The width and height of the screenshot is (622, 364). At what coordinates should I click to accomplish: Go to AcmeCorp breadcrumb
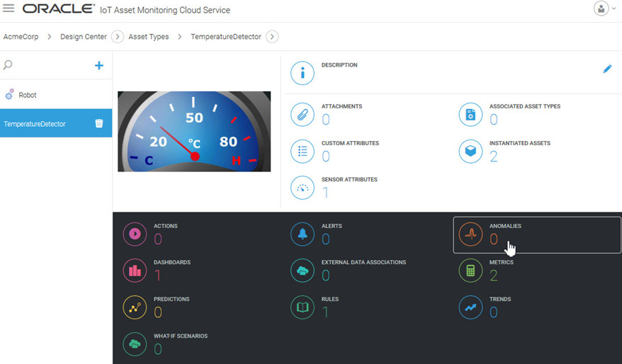21,37
